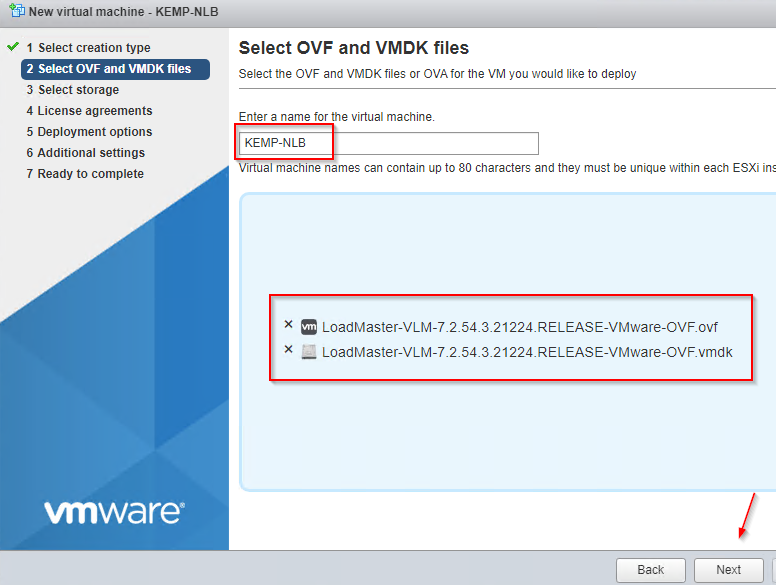Click the green checkmark for step 1
Screen dimensions: 776x585
pos(13,47)
